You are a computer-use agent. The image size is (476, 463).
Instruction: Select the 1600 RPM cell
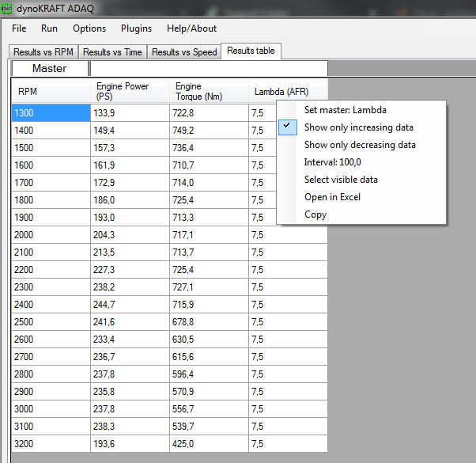click(x=51, y=165)
